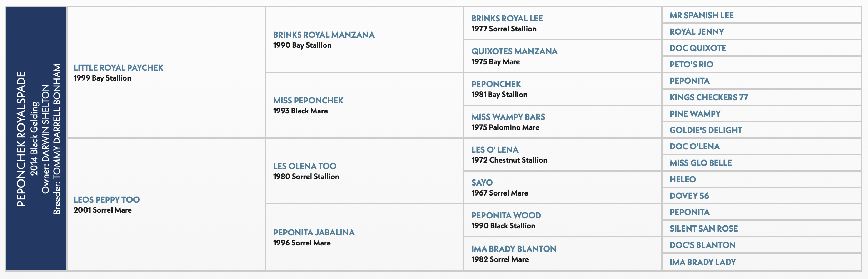View the SILENT SAN ROSE entry
The width and height of the screenshot is (868, 279).
pos(703,229)
